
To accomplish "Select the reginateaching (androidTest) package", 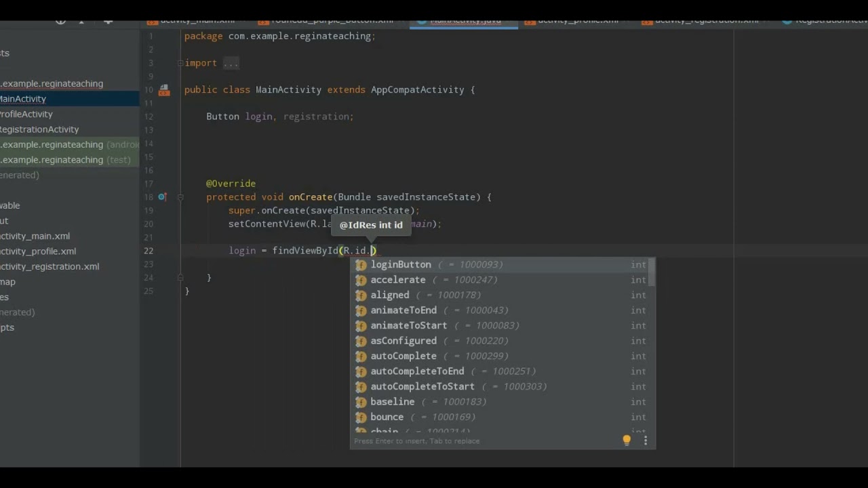I will (69, 144).
